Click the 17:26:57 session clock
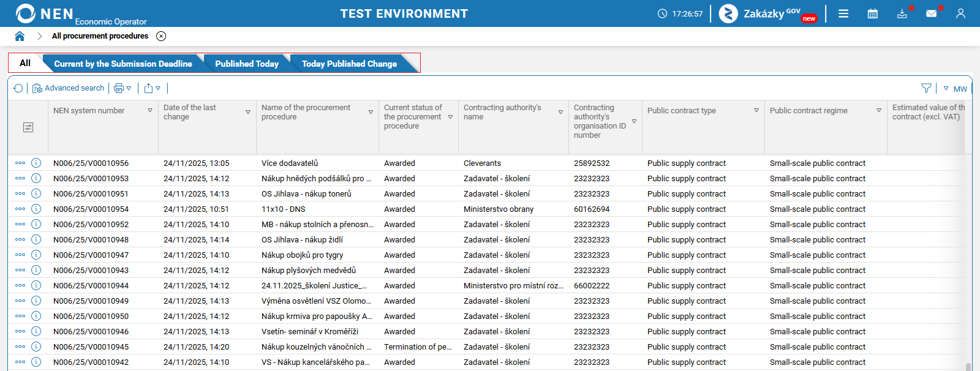Image resolution: width=980 pixels, height=371 pixels. (x=680, y=13)
